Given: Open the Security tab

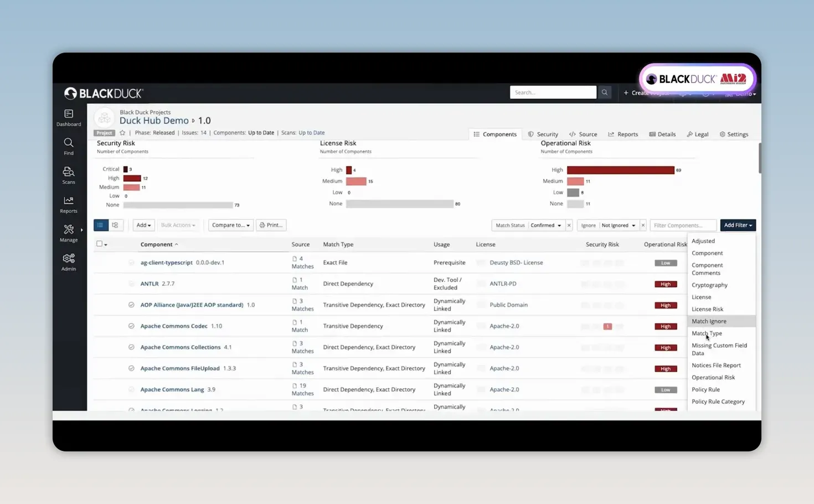Looking at the screenshot, I should coord(543,134).
